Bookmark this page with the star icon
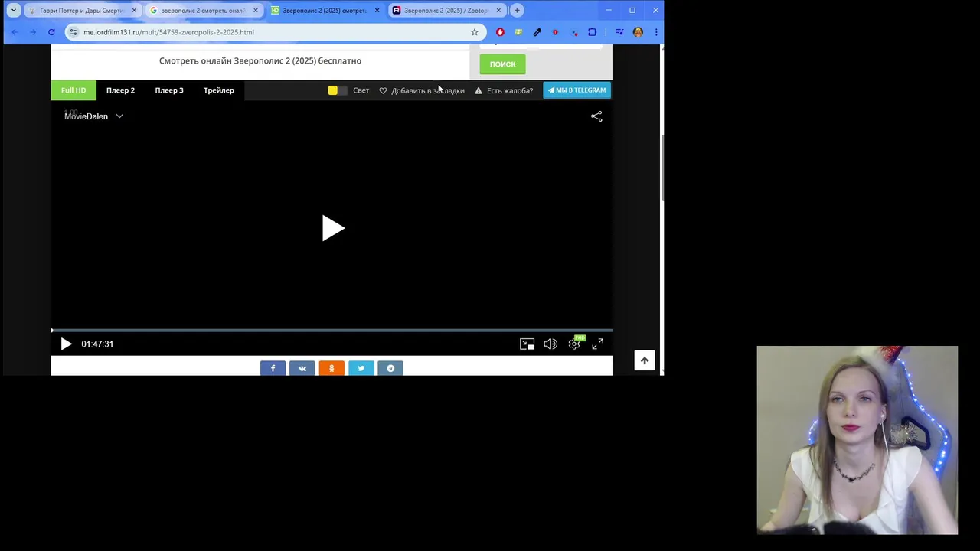980x551 pixels. 475,32
